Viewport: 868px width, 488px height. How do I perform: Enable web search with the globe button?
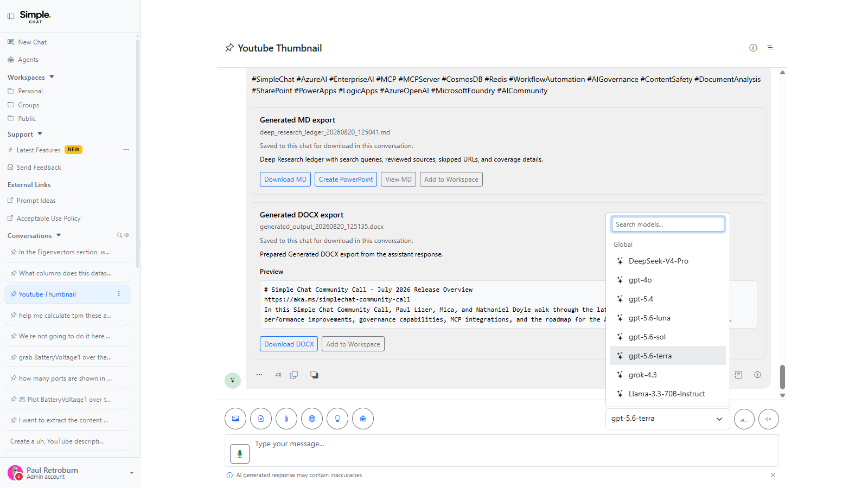[x=312, y=419]
